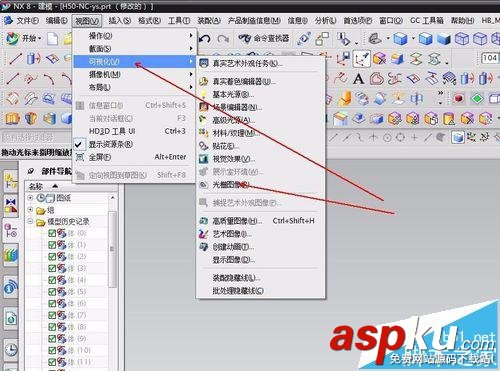The width and height of the screenshot is (500, 371).
Task: Click the part navigator vertical scrollbar
Action: coord(112,248)
